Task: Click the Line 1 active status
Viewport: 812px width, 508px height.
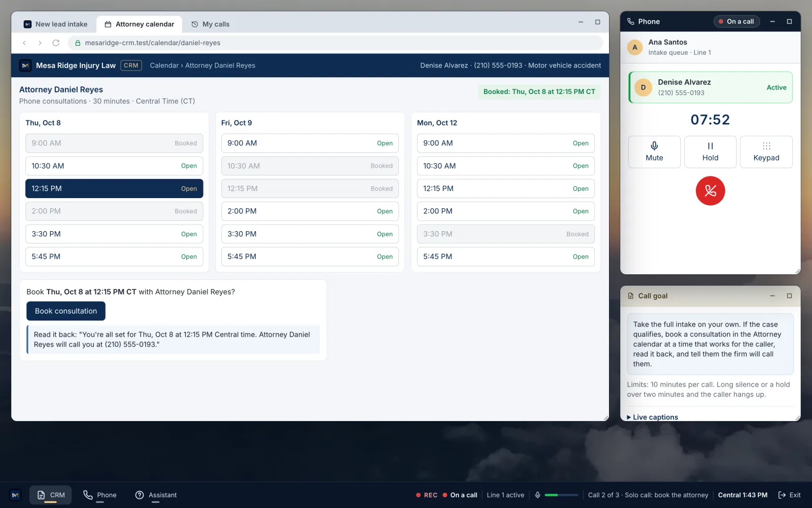Action: tap(505, 495)
